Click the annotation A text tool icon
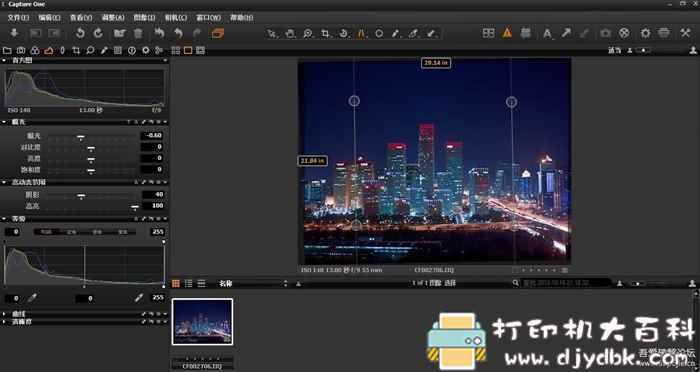Image resolution: width=700 pixels, height=372 pixels. 547,33
